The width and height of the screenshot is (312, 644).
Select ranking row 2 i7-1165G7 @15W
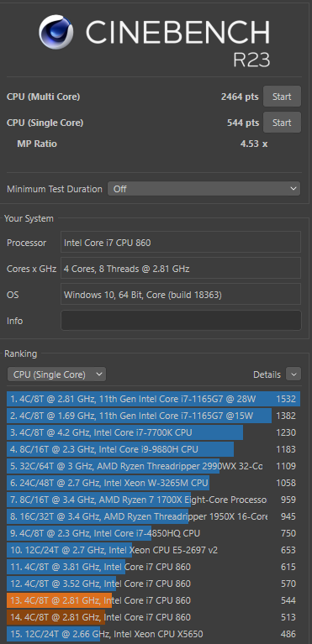[154, 416]
